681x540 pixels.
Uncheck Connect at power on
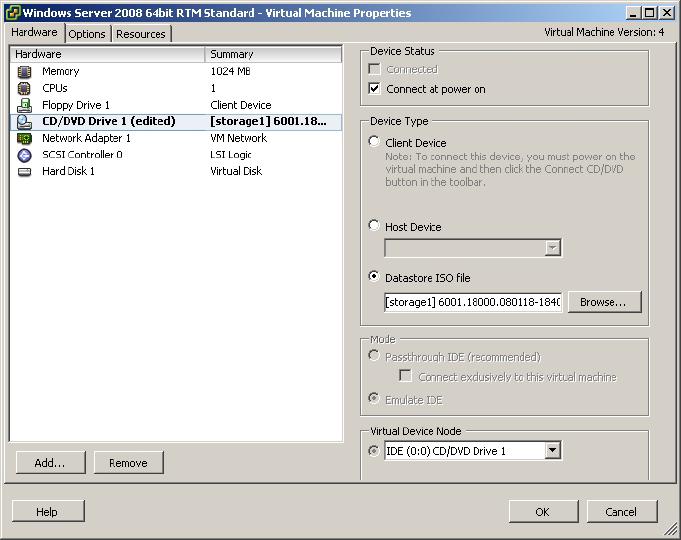374,89
